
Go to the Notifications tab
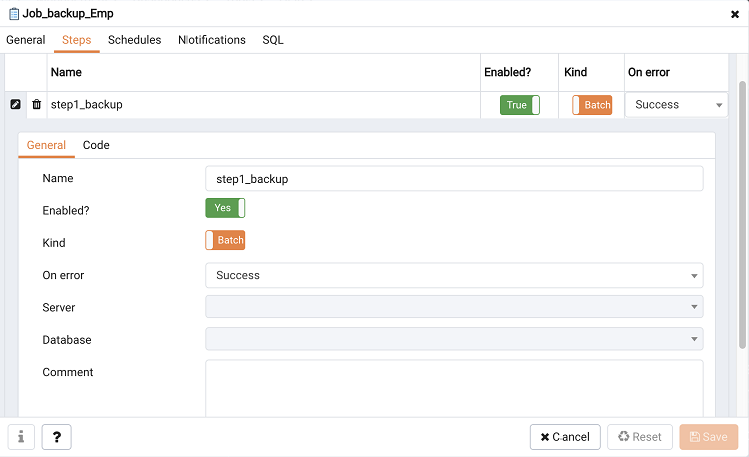click(x=212, y=40)
